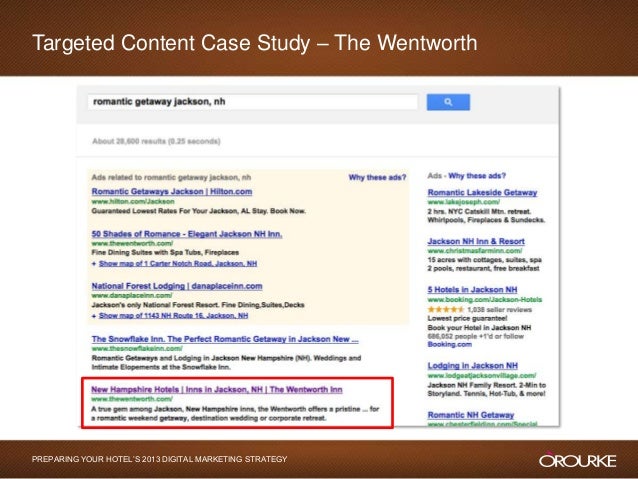Open 50 Shades of Romance ad link

(x=187, y=234)
